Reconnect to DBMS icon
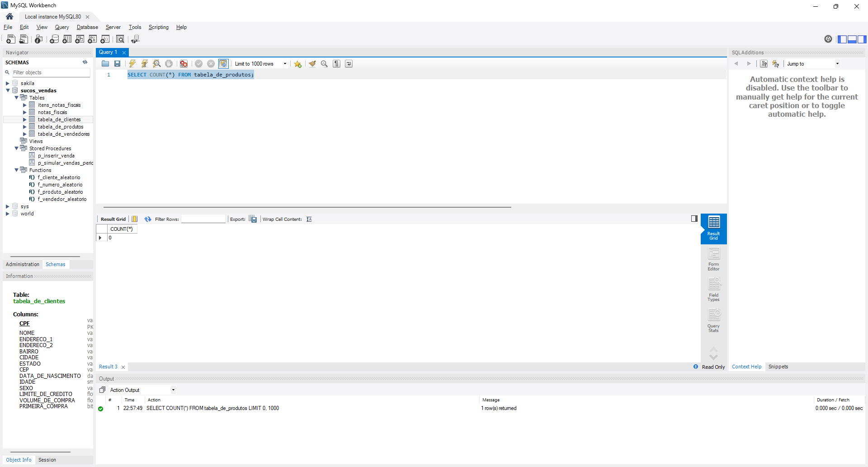Screen dimensions: 868x467 point(135,39)
